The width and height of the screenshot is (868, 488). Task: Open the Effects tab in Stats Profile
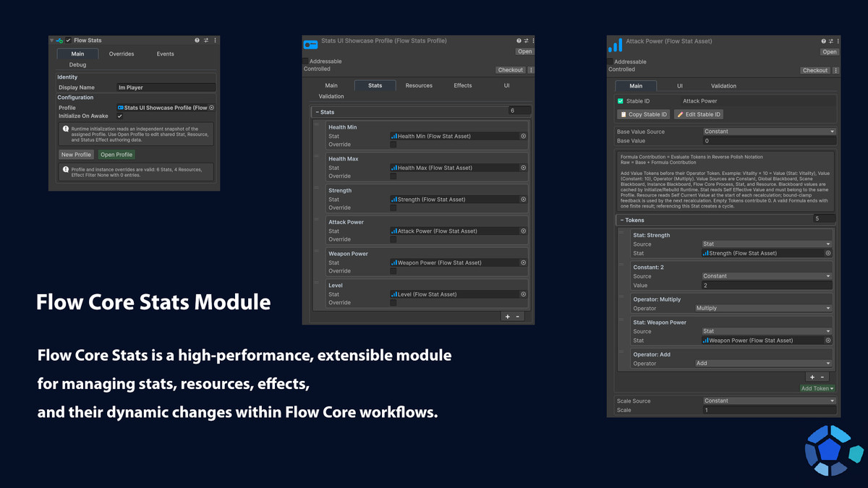pyautogui.click(x=463, y=85)
